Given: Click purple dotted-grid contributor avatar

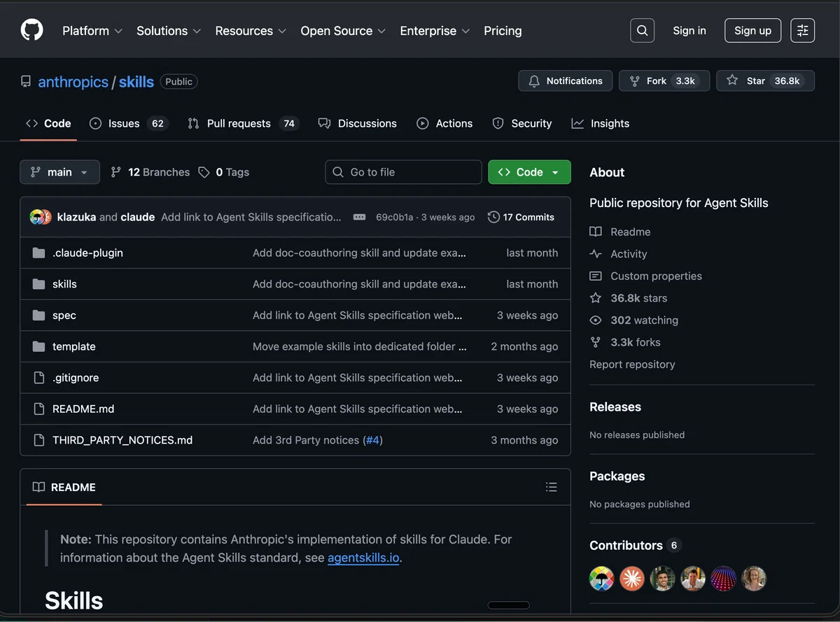Looking at the screenshot, I should [724, 579].
